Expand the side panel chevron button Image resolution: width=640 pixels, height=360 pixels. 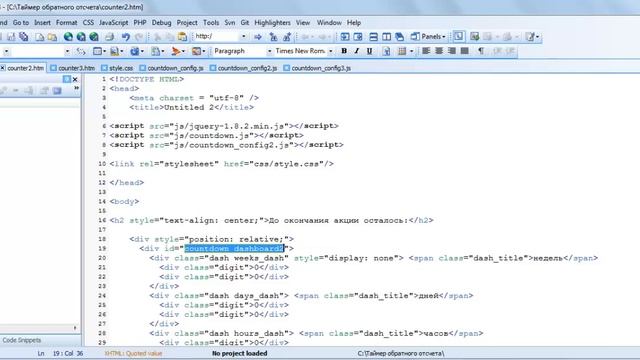tap(76, 89)
